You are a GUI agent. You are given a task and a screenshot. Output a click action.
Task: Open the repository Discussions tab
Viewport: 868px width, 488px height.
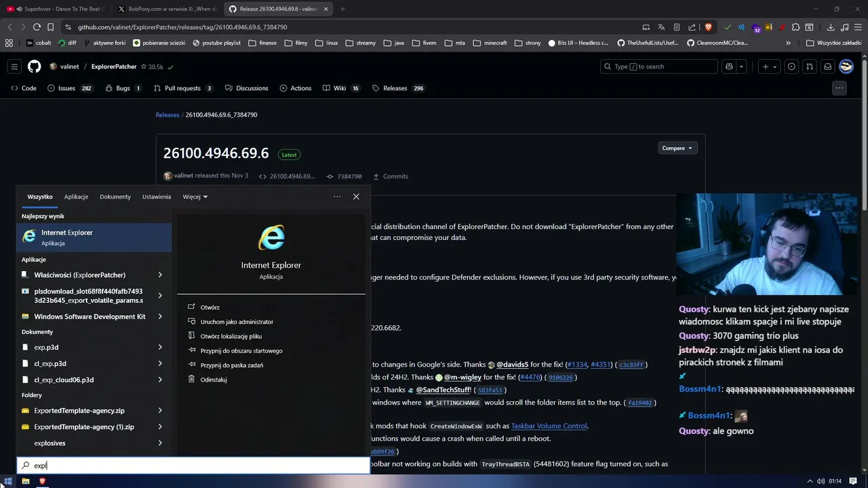coord(247,88)
